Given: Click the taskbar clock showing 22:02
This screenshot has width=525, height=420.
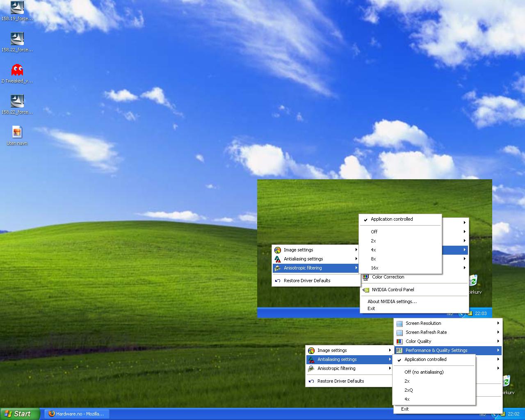Looking at the screenshot, I should [514, 414].
